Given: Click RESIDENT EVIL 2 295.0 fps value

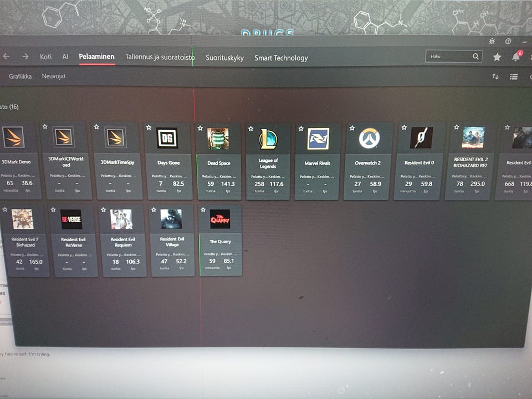Looking at the screenshot, I should (478, 183).
